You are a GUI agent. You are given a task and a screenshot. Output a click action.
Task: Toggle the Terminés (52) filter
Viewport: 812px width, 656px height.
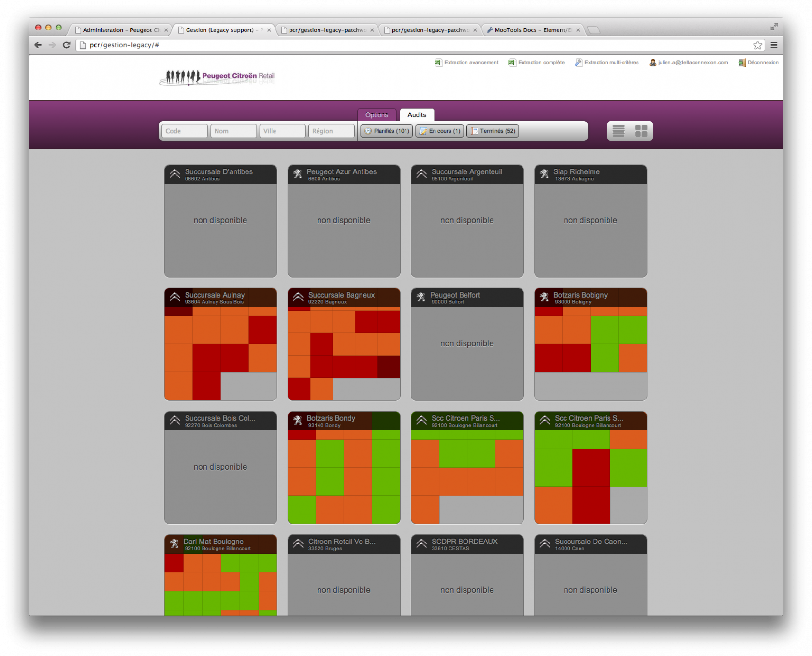tap(493, 131)
